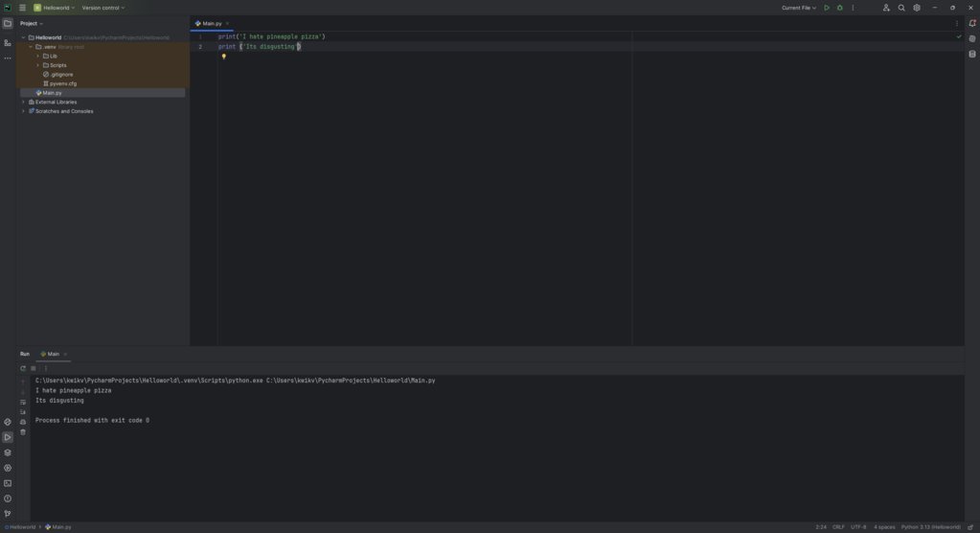Select Main.py in project tree
Screen dimensions: 980x533
tap(49, 93)
